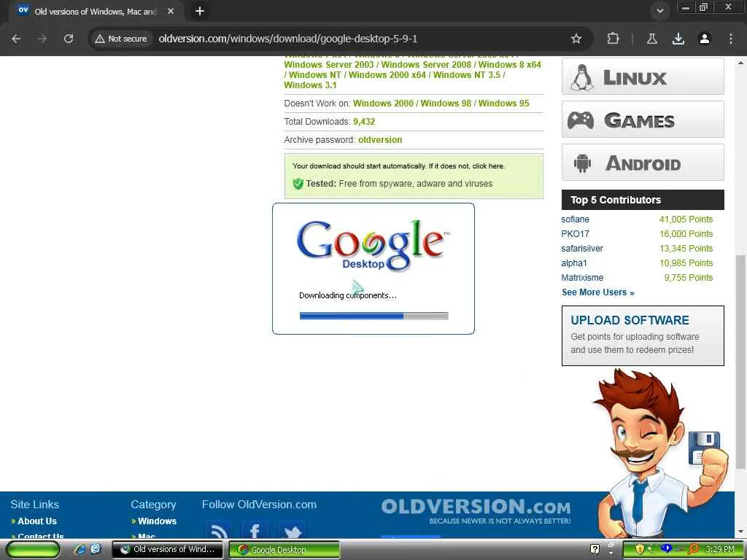Open the Games category banner

point(643,120)
